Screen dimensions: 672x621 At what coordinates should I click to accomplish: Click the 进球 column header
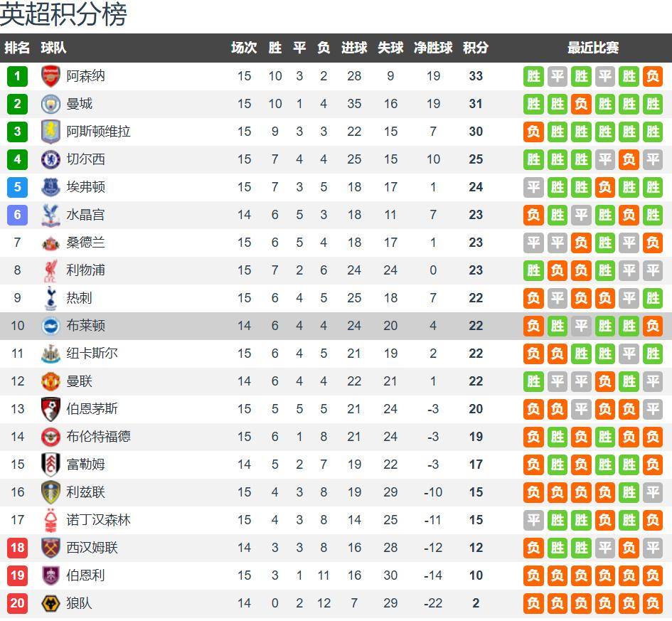pos(354,48)
